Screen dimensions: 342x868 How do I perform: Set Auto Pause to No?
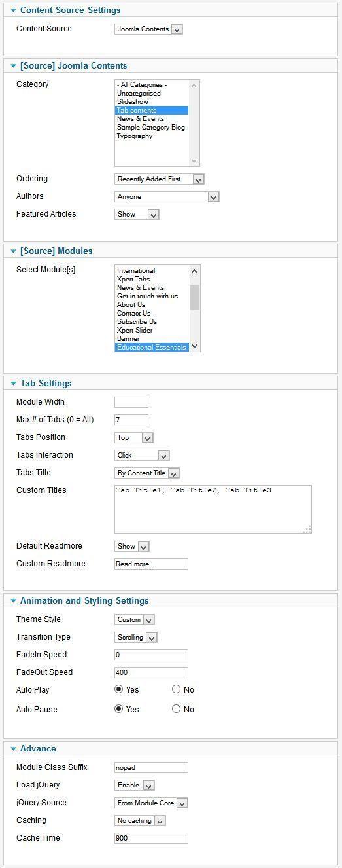pyautogui.click(x=177, y=710)
